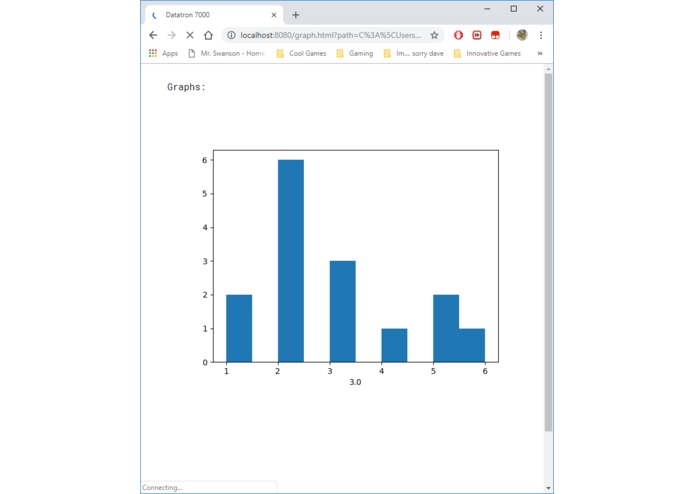
Task: Close the Datatron 7000 tab
Action: [x=274, y=15]
